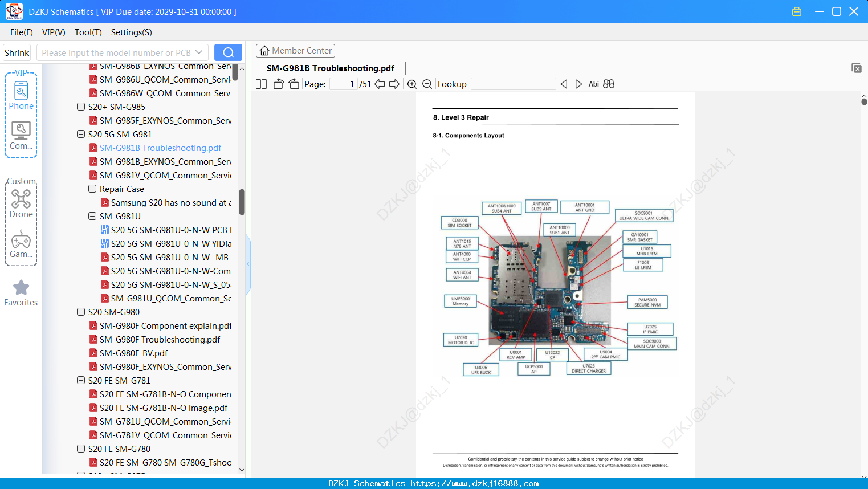Collapse the S20 SM-G980 node

click(x=81, y=312)
